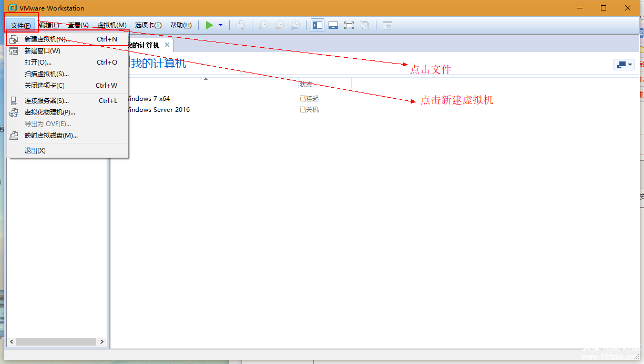The height and width of the screenshot is (364, 644).
Task: Click the VMware Workstation title bar icon
Action: 13,8
